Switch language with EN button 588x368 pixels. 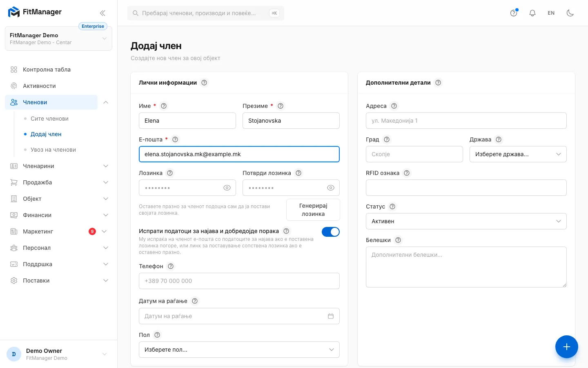pos(551,13)
